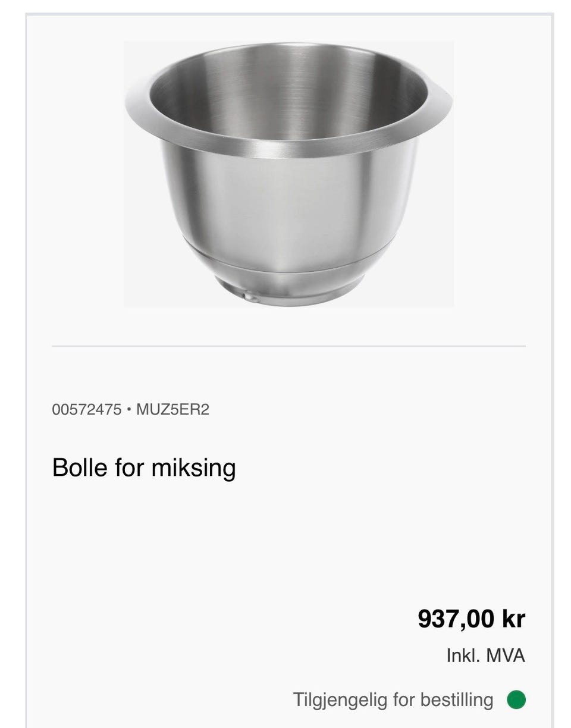This screenshot has height=728, width=571.
Task: Click the 'MVA' abbreviation text
Action: 506,655
